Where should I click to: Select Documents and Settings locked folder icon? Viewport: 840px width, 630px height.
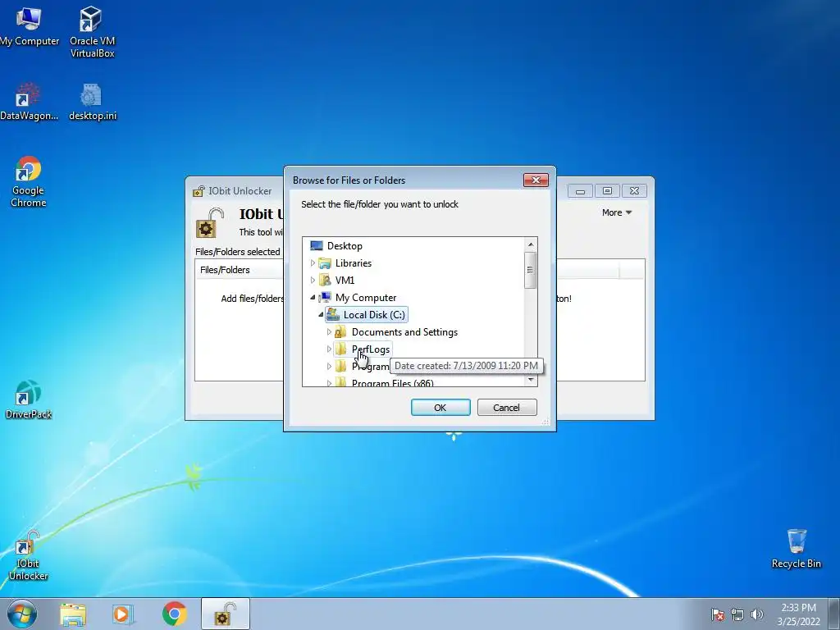point(340,332)
